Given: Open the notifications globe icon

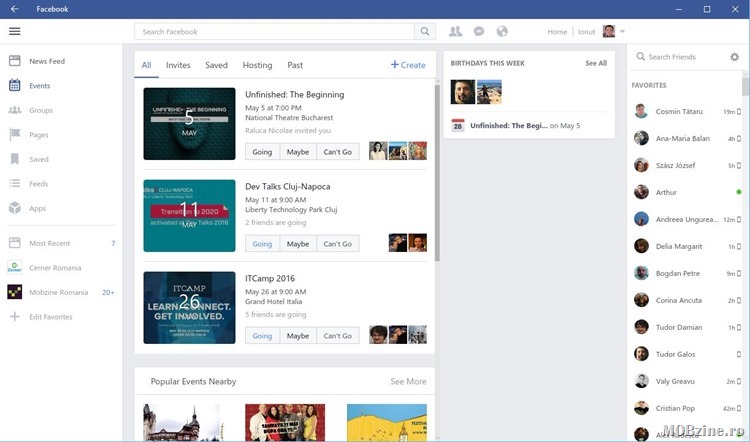Looking at the screenshot, I should point(502,32).
